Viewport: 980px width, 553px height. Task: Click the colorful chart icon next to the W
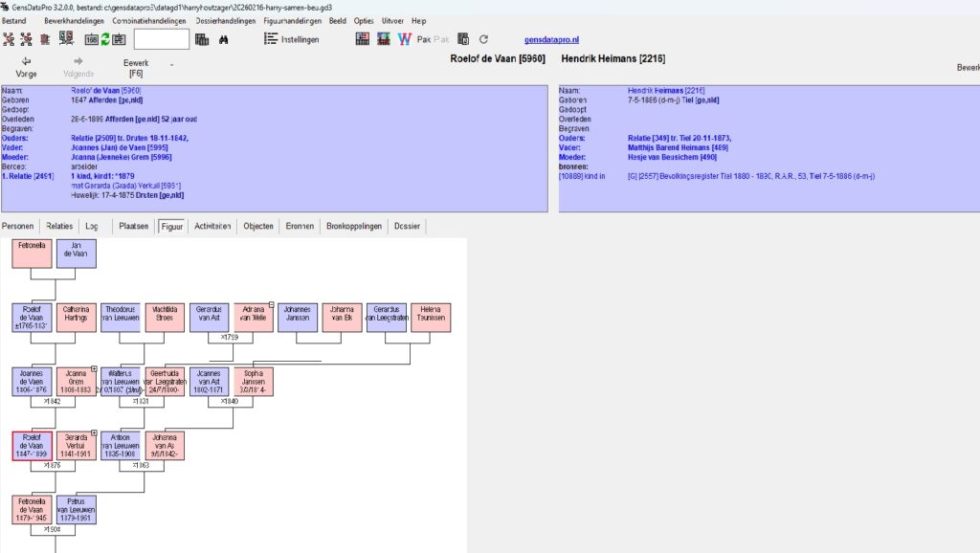click(384, 39)
